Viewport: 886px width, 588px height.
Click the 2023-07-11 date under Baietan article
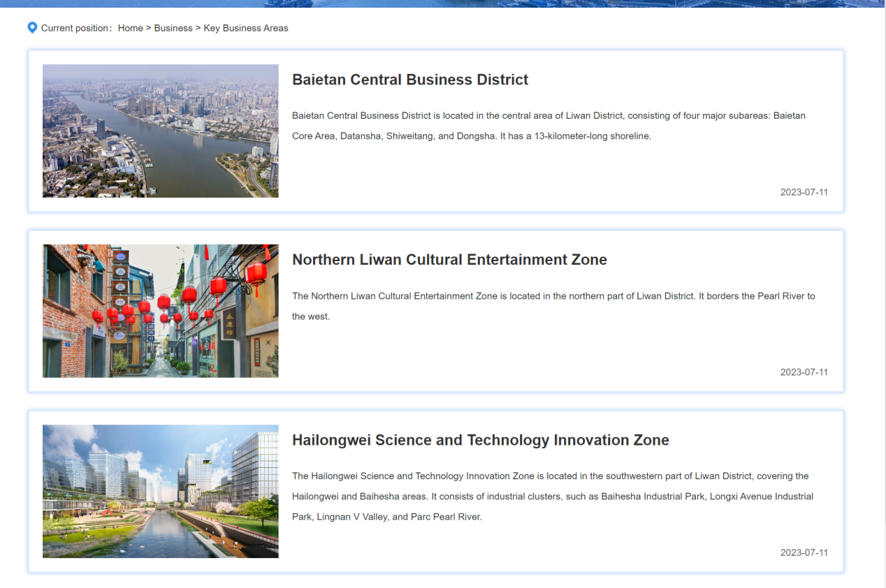click(x=804, y=192)
